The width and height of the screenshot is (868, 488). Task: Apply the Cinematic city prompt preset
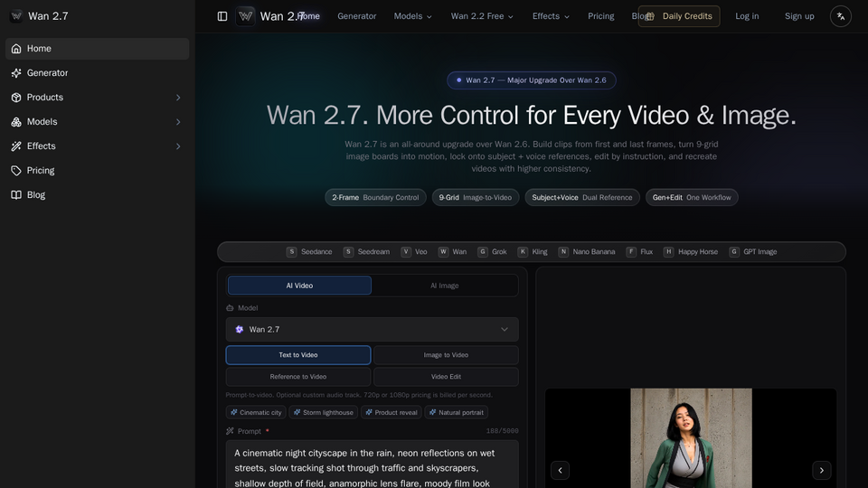coord(256,412)
